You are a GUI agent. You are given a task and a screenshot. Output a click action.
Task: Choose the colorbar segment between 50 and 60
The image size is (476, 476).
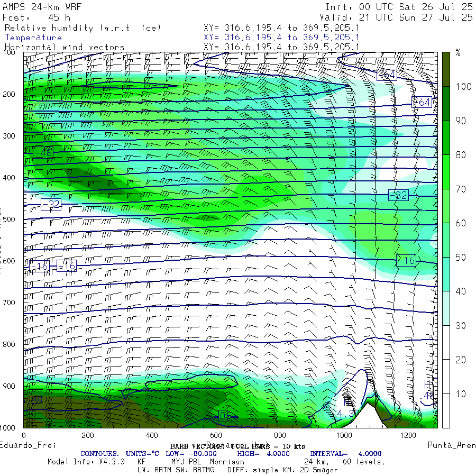click(x=446, y=240)
